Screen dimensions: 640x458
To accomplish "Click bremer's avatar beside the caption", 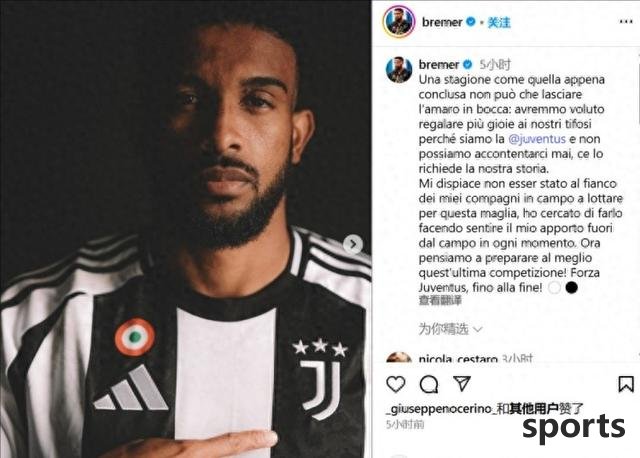I will pyautogui.click(x=399, y=70).
